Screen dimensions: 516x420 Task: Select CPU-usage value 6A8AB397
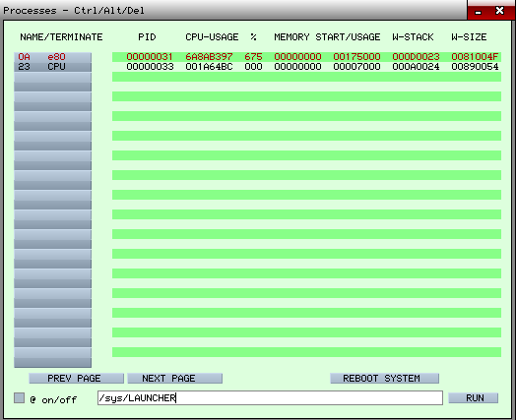[209, 57]
